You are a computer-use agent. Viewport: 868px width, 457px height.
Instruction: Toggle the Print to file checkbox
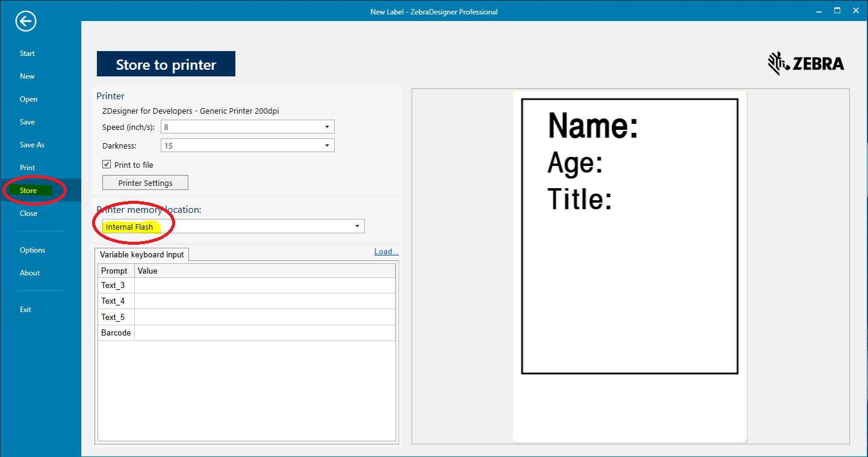click(107, 165)
